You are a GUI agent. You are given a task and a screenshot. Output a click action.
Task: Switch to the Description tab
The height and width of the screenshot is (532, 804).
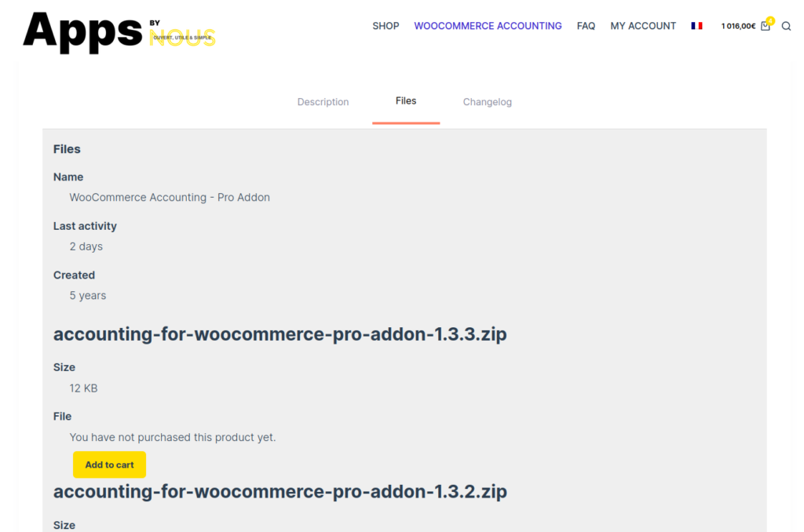[x=323, y=102]
